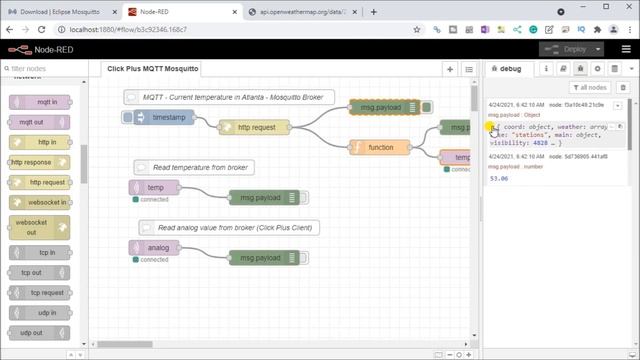Pick the websocket in palette node

[x=40, y=202]
